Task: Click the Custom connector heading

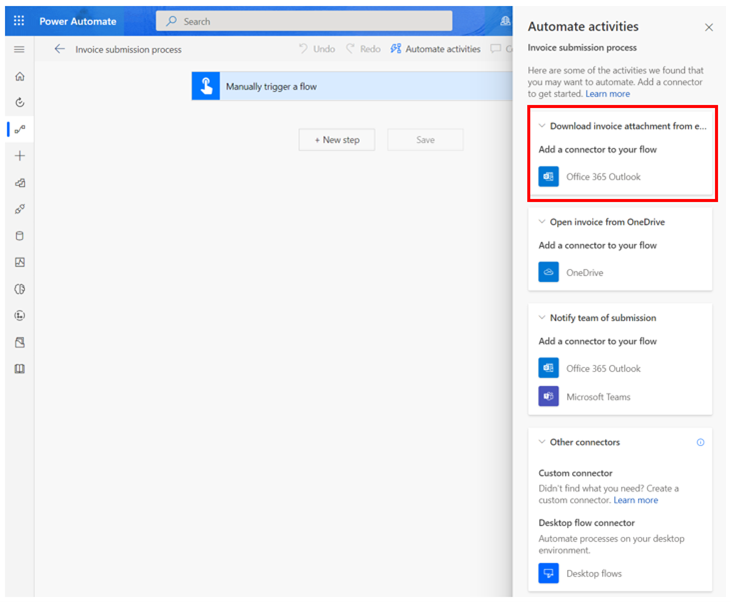Action: 575,473
